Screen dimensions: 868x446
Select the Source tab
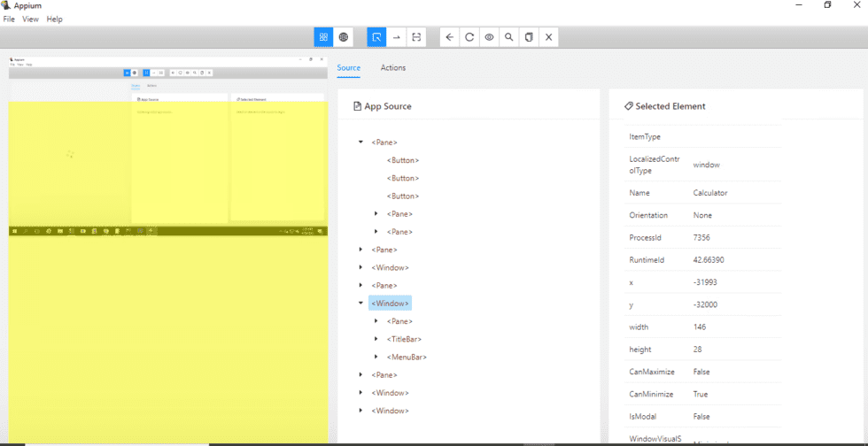click(349, 68)
